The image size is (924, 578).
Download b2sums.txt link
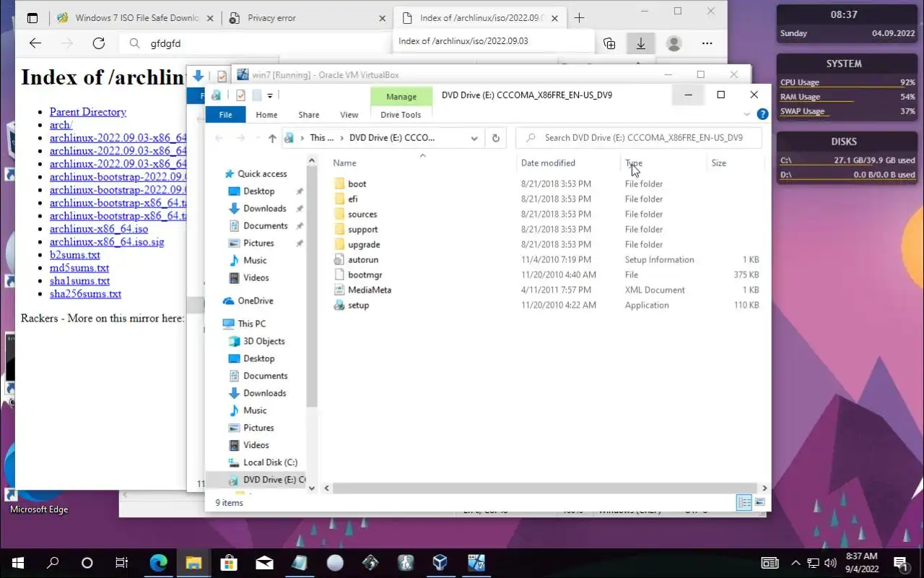(x=74, y=255)
